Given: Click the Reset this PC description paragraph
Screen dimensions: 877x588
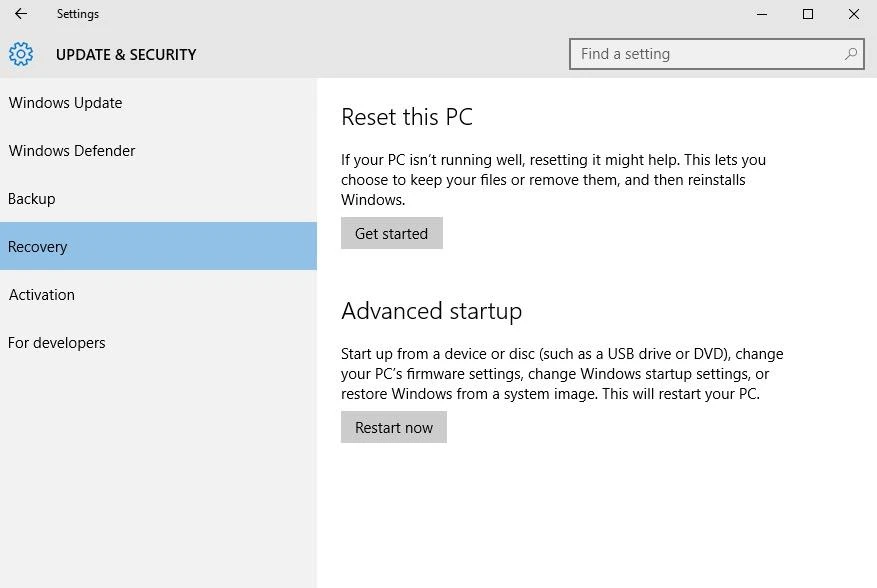Looking at the screenshot, I should click(553, 180).
